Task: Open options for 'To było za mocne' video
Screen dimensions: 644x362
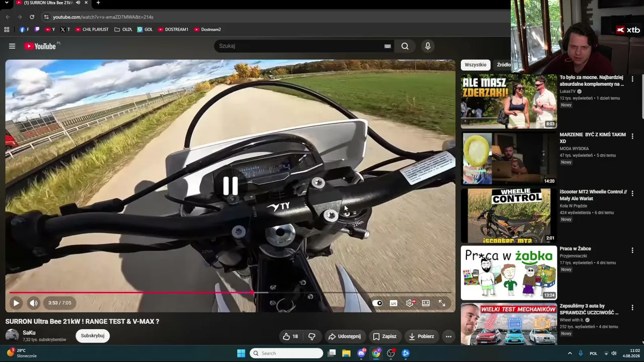Action: click(x=632, y=79)
